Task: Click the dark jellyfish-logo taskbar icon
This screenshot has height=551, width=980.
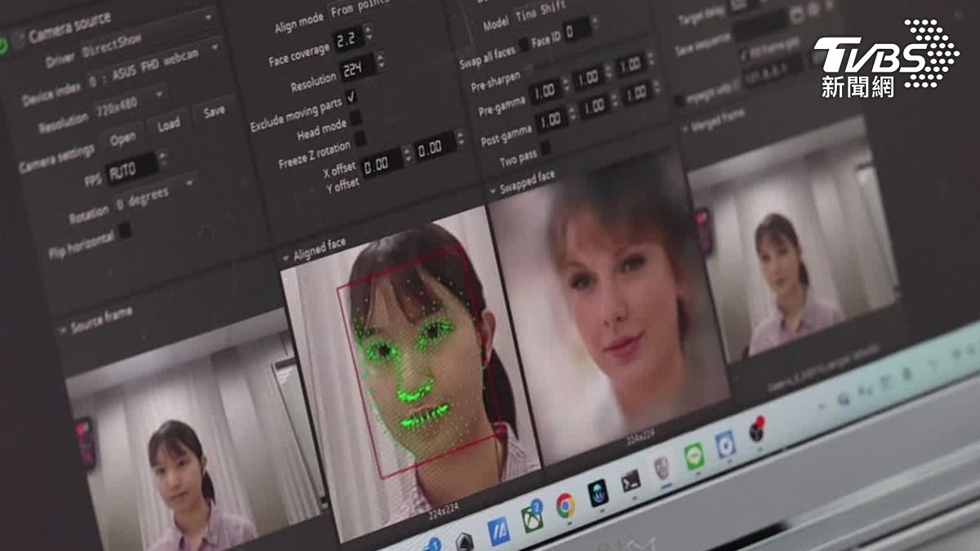Action: 598,493
